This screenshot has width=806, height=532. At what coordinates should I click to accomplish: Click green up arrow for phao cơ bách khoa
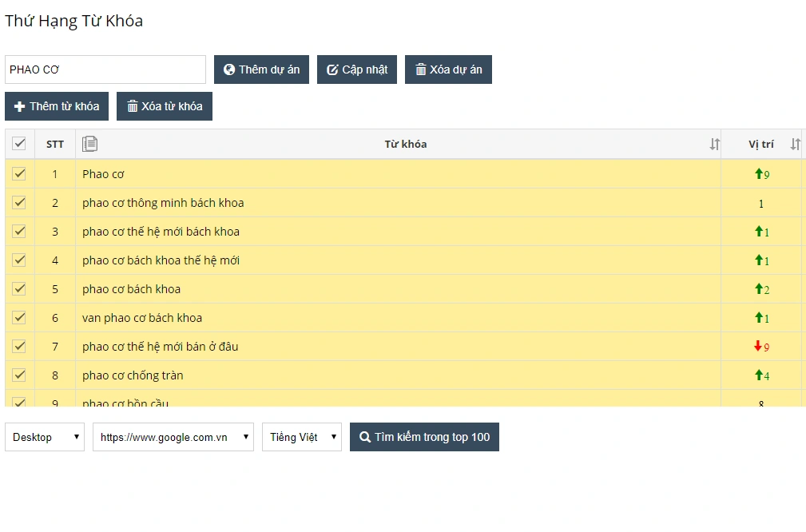pos(759,289)
